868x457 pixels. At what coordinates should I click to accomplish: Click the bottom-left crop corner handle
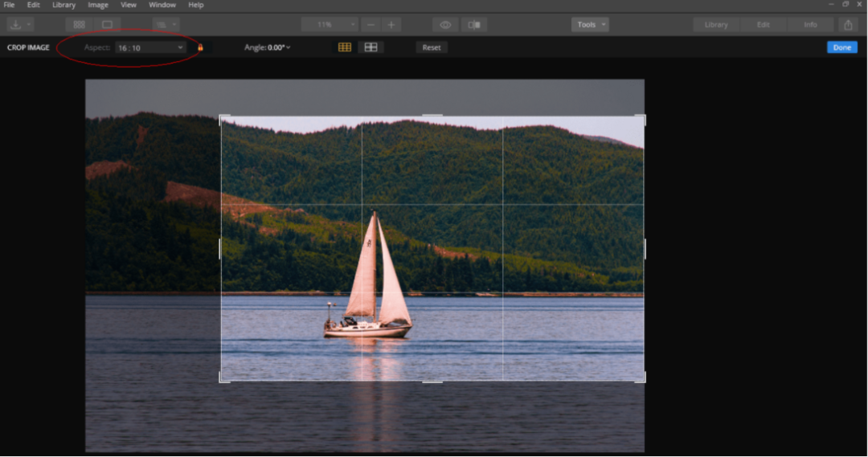point(223,378)
